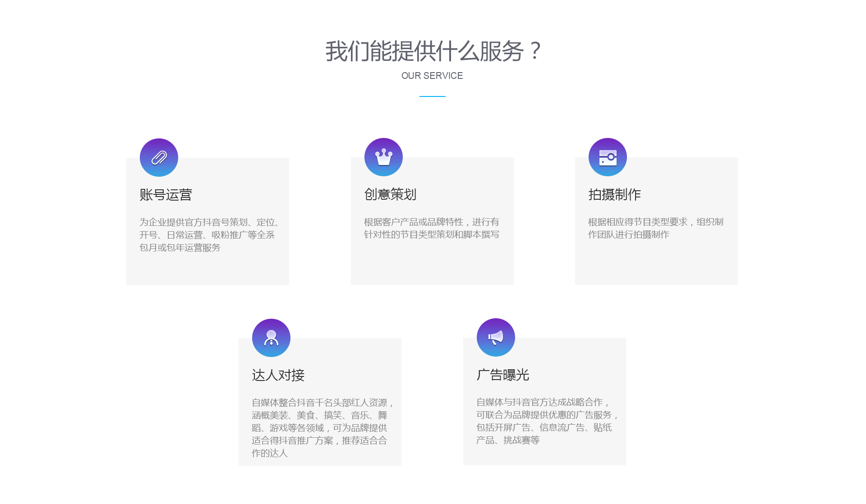This screenshot has width=866, height=504.
Task: Click the 广告曝光 description paragraph
Action: [x=546, y=421]
